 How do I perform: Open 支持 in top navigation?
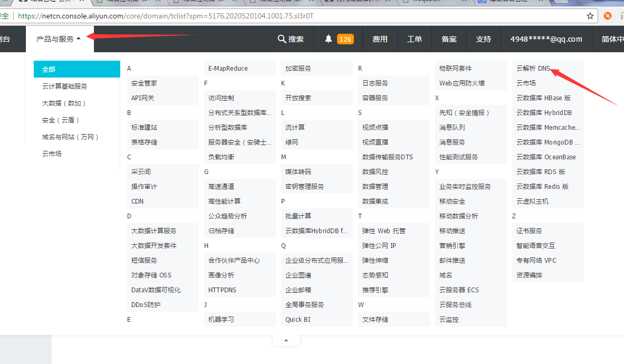[x=484, y=39]
